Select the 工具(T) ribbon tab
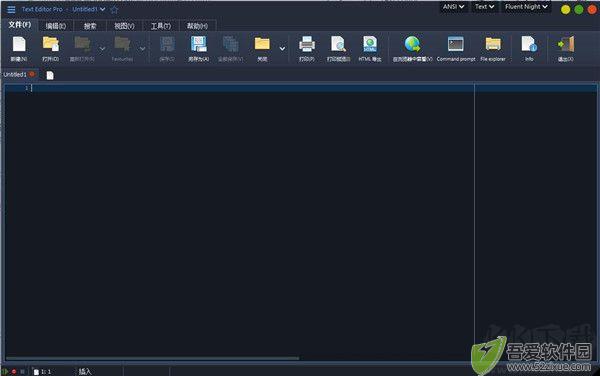 (161, 26)
